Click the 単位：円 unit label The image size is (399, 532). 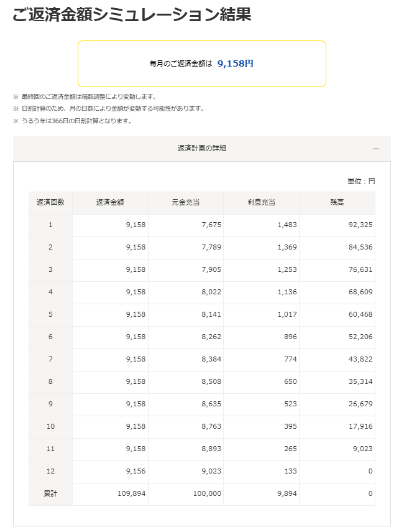pyautogui.click(x=361, y=181)
